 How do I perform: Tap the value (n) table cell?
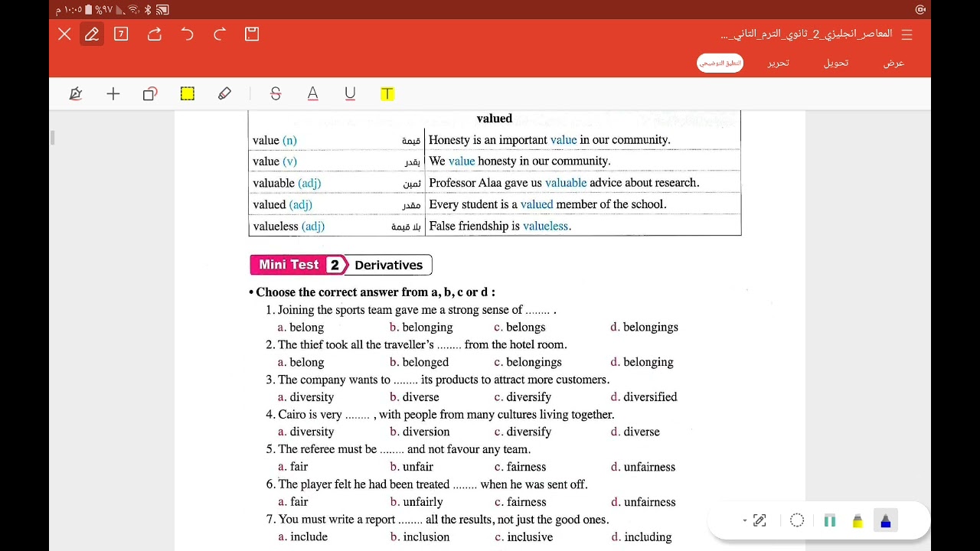(x=337, y=140)
